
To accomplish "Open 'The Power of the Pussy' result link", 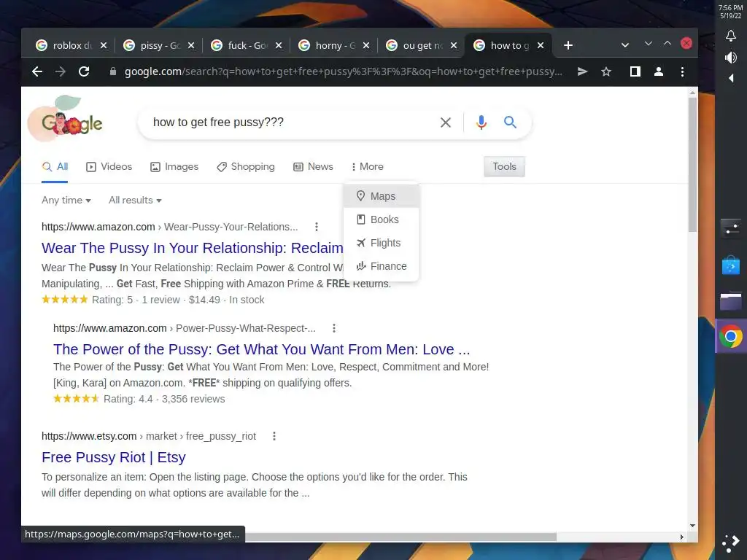I will [262, 349].
